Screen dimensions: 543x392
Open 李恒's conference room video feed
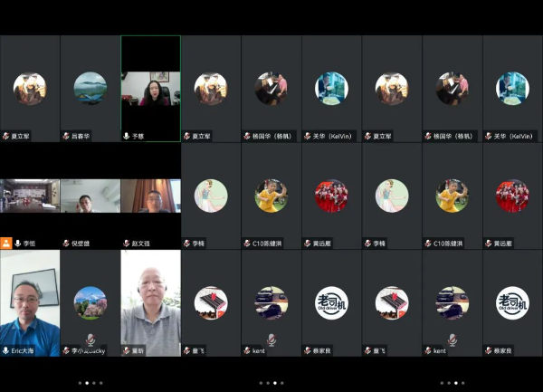tap(30, 196)
